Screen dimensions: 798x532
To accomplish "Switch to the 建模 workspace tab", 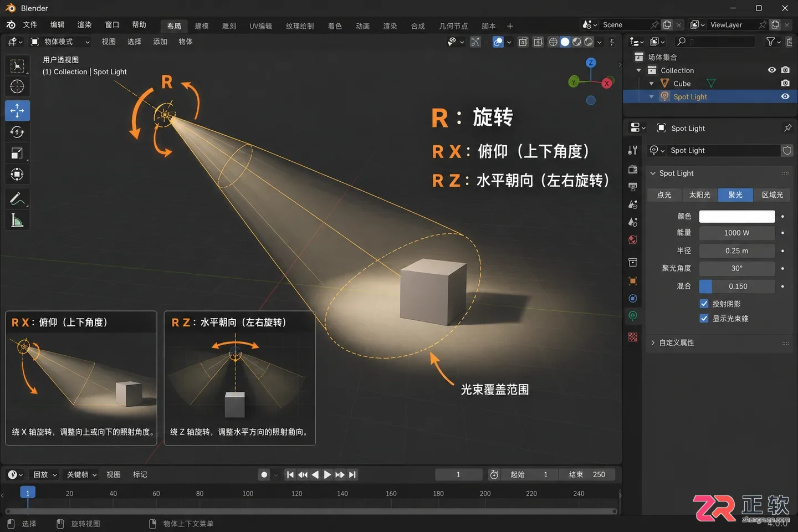I will [x=202, y=26].
